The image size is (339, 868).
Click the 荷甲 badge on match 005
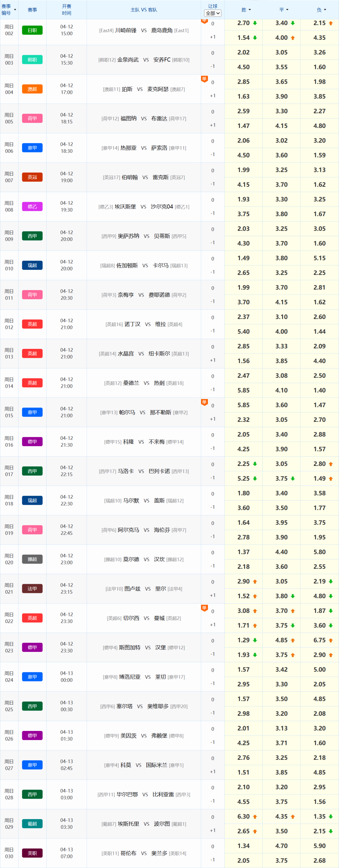coord(32,118)
